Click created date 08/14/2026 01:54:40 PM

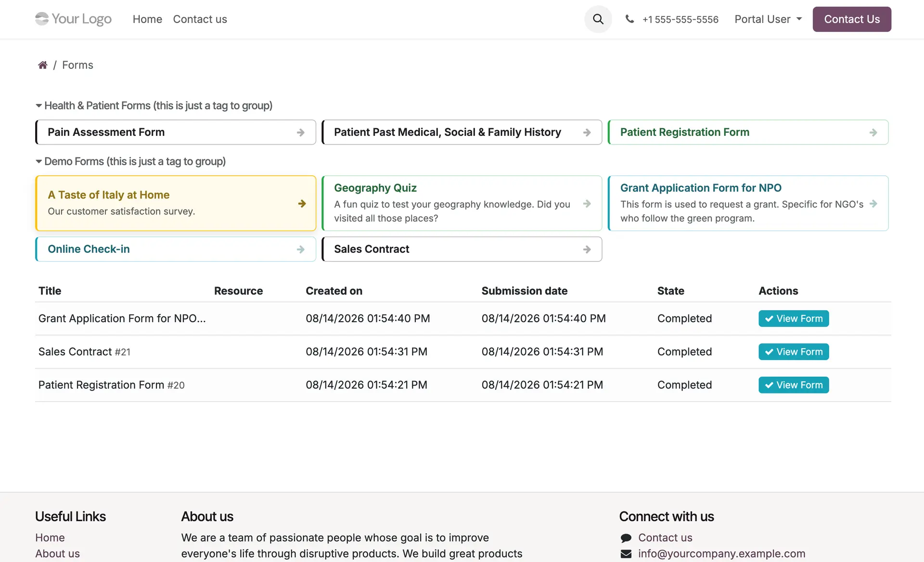pyautogui.click(x=368, y=319)
